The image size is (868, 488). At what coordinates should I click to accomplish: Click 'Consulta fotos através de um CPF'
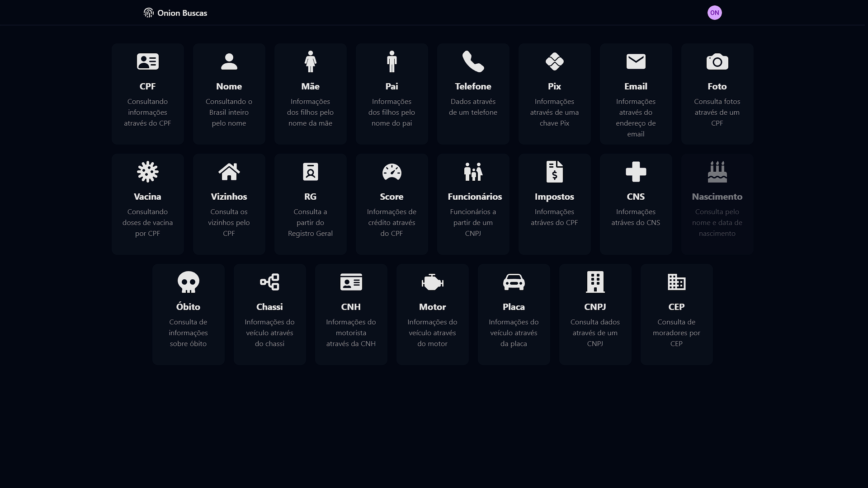(x=717, y=113)
